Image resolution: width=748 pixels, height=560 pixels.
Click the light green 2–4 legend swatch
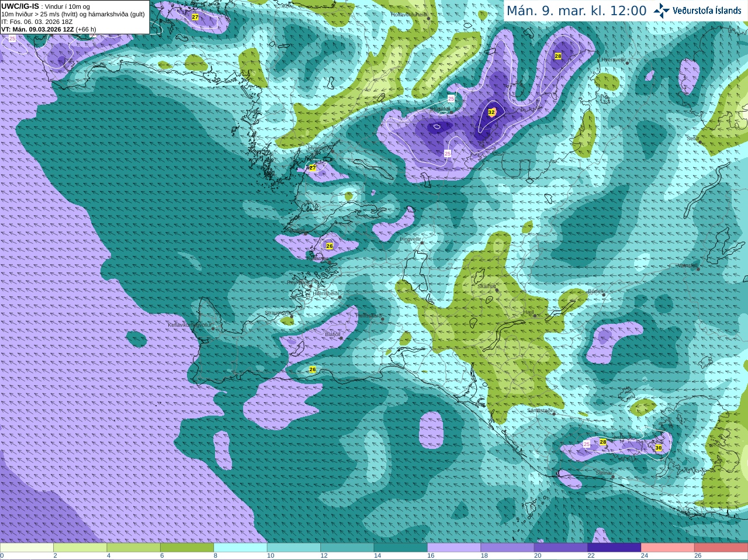coord(80,548)
